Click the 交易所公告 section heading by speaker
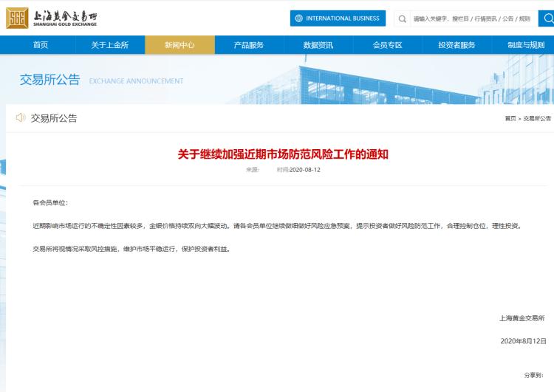The image size is (554, 392). coord(54,118)
